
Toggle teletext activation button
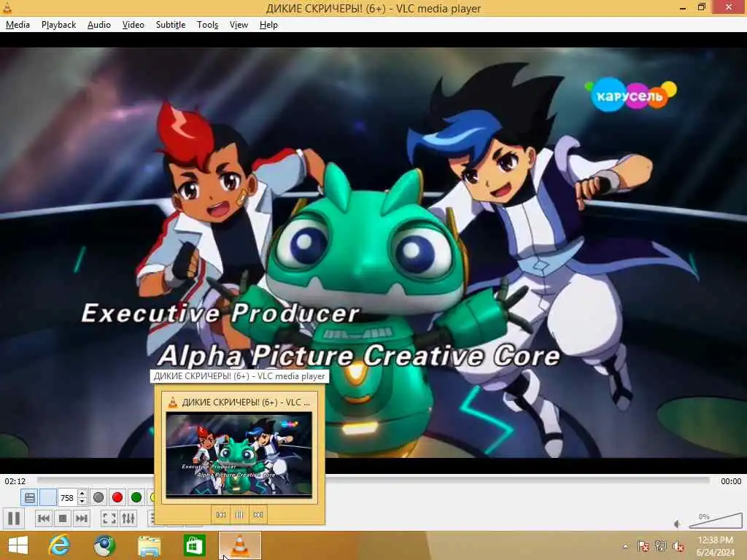[29, 497]
